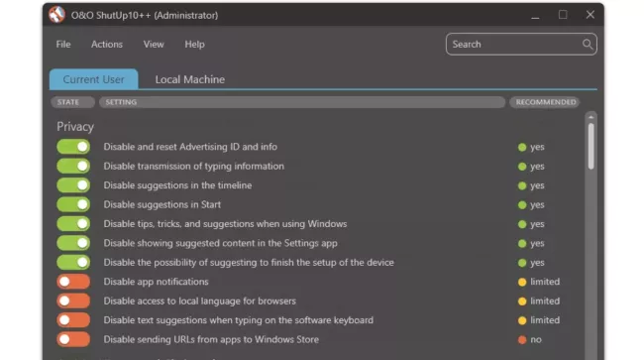
Task: Toggle suggested content in Settings app switch
Action: click(x=73, y=243)
